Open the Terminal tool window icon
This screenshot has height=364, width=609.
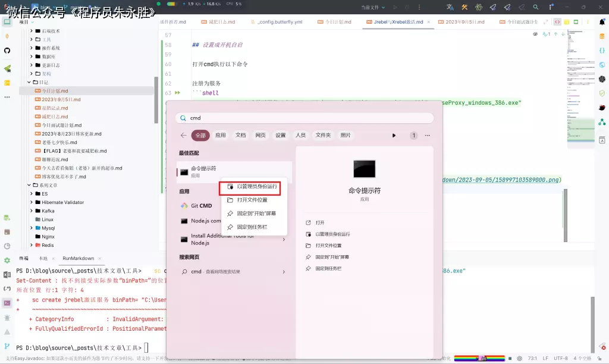pyautogui.click(x=7, y=303)
